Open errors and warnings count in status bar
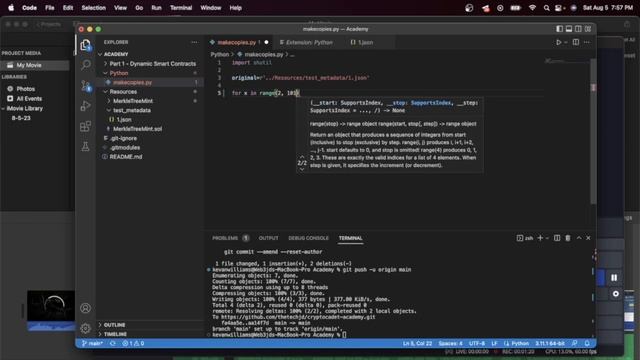The height and width of the screenshot is (360, 640). [133, 343]
